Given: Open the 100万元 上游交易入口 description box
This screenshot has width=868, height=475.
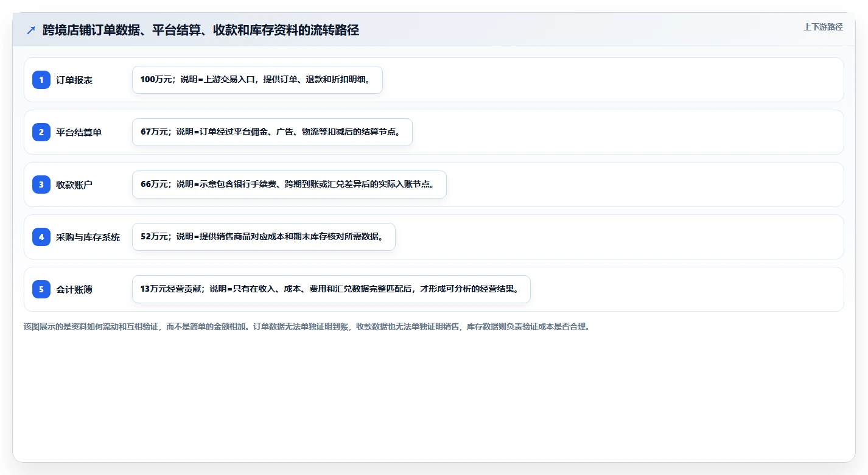Looking at the screenshot, I should 257,80.
